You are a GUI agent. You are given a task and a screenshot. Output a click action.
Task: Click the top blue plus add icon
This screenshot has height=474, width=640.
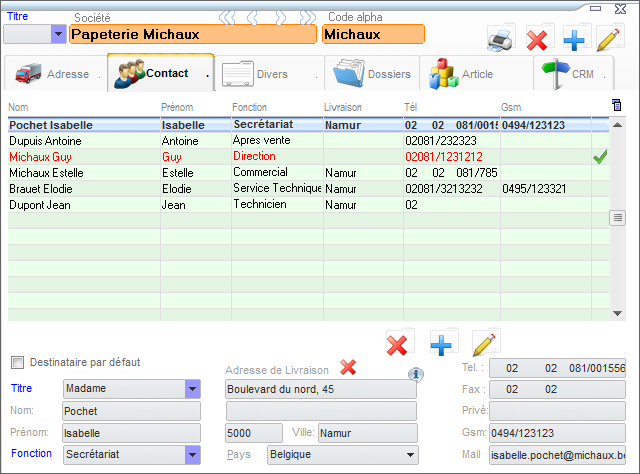(572, 40)
